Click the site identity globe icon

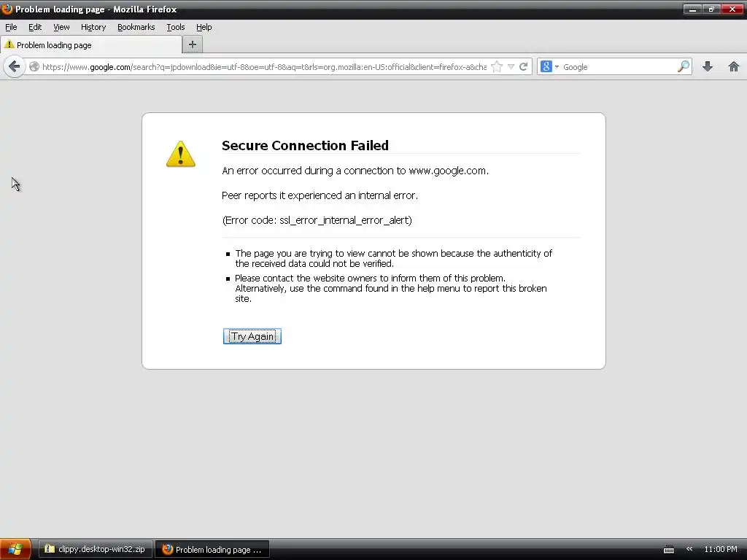pos(34,66)
